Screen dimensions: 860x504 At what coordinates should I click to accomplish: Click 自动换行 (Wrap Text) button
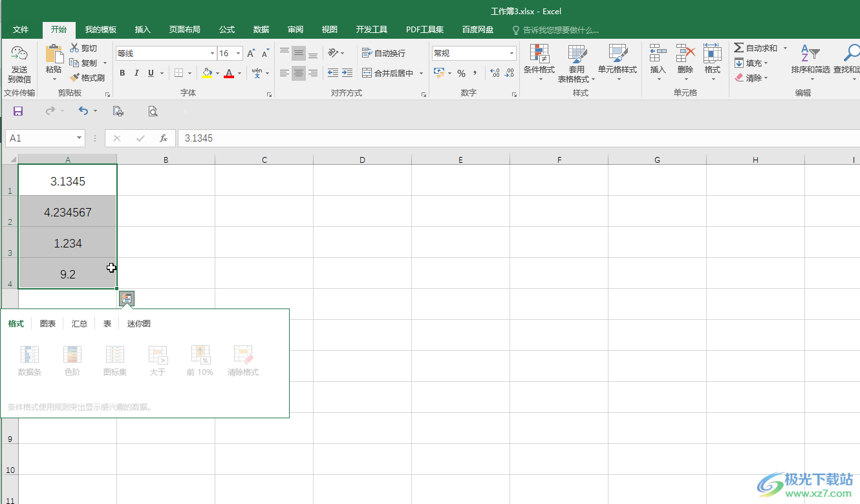point(384,53)
